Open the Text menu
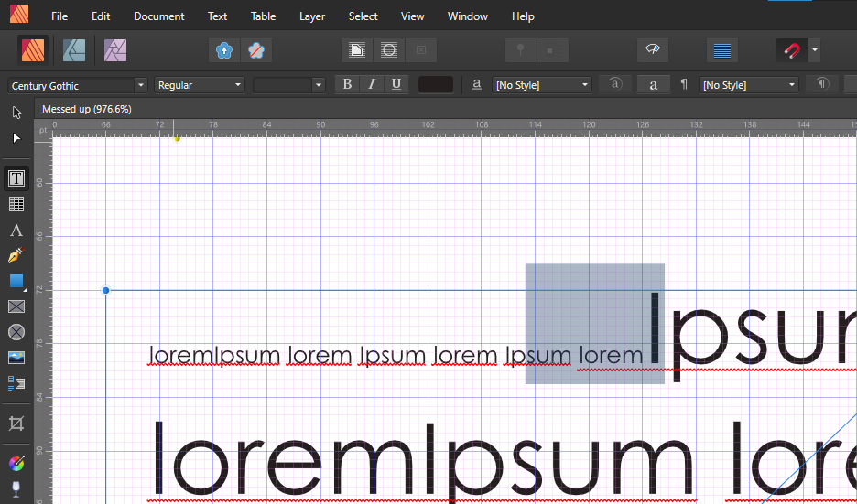 click(217, 16)
